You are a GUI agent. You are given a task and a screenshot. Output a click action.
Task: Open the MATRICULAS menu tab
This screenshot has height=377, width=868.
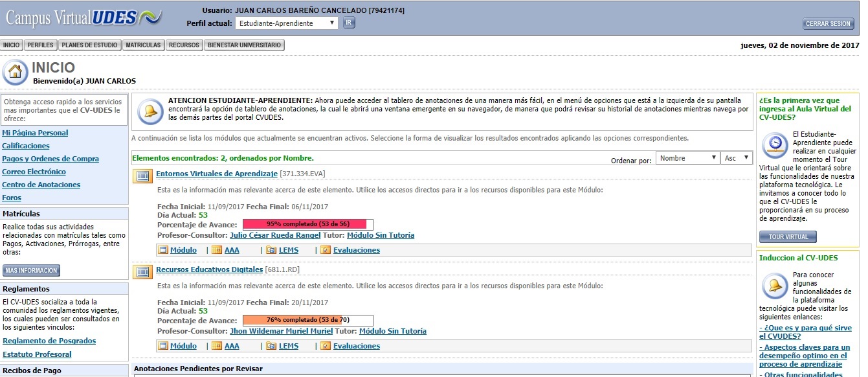click(143, 45)
